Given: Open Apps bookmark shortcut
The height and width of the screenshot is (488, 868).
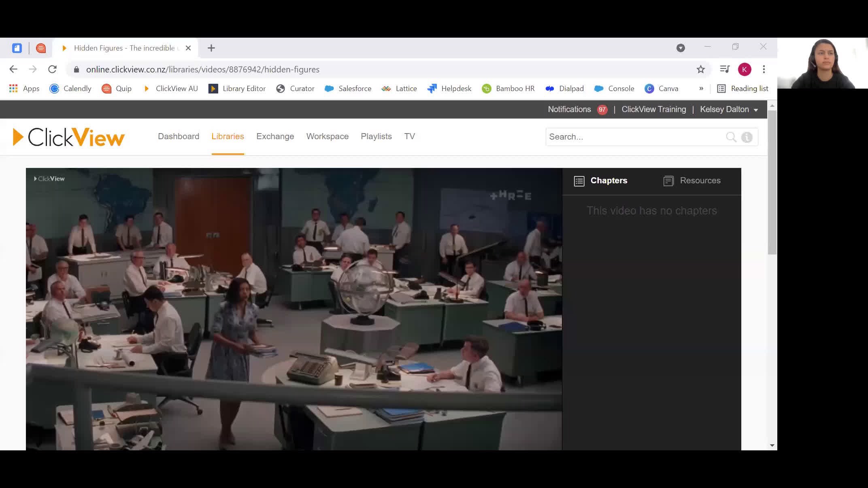Looking at the screenshot, I should [24, 89].
